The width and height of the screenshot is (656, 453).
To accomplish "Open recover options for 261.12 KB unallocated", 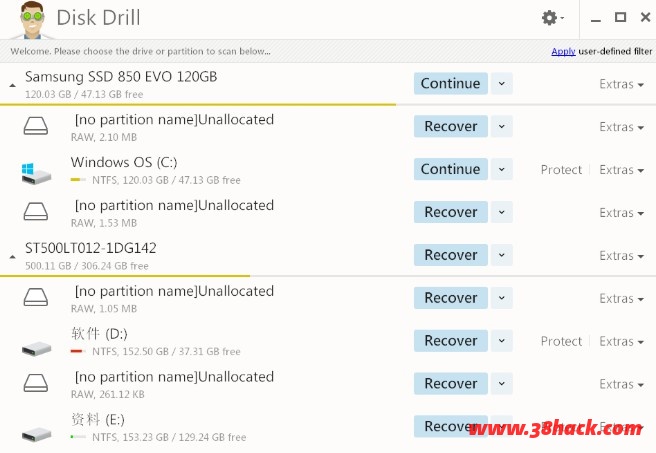I will [502, 384].
